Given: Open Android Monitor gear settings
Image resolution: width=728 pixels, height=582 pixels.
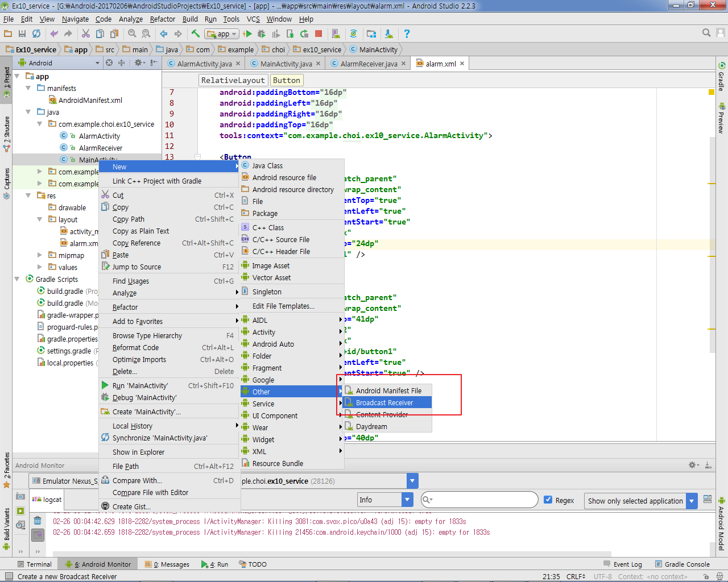Looking at the screenshot, I should tap(693, 465).
